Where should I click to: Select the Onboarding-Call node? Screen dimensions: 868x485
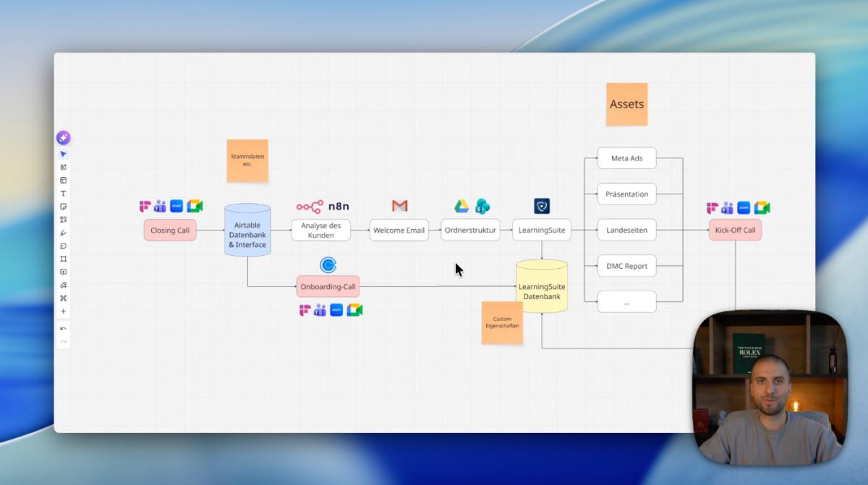tap(328, 287)
